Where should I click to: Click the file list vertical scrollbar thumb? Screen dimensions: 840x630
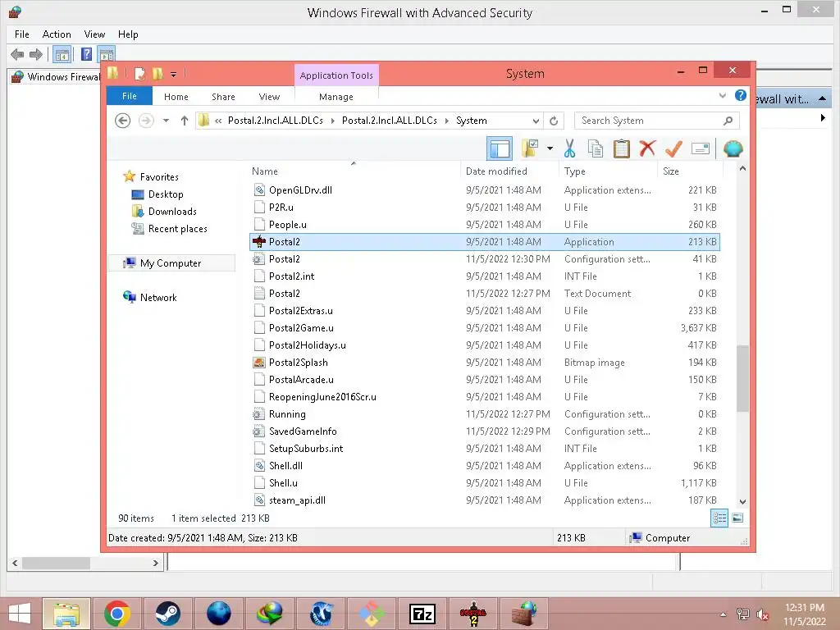pyautogui.click(x=742, y=378)
